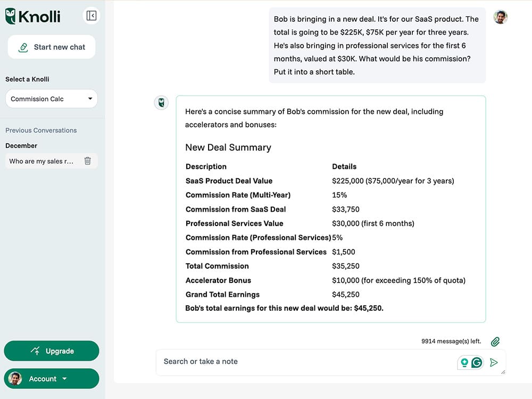The width and height of the screenshot is (532, 399).
Task: Click the Knolli bot avatar by the response
Action: 161,103
